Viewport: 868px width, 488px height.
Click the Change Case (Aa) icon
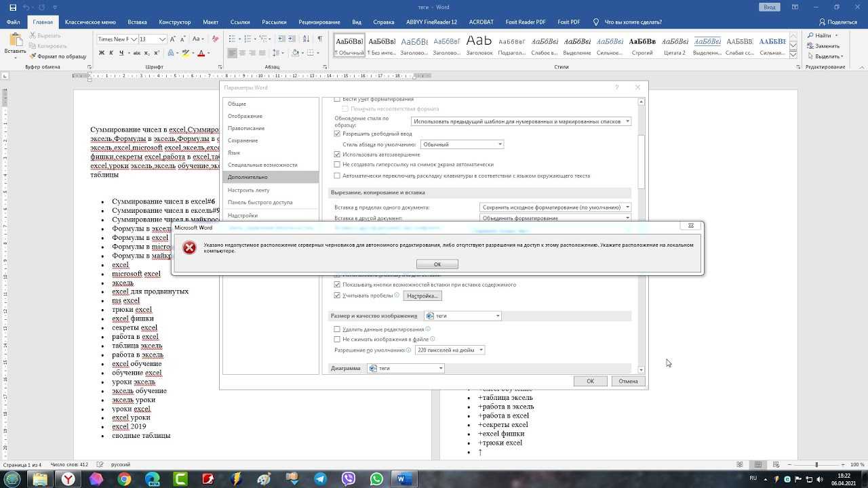coord(198,39)
